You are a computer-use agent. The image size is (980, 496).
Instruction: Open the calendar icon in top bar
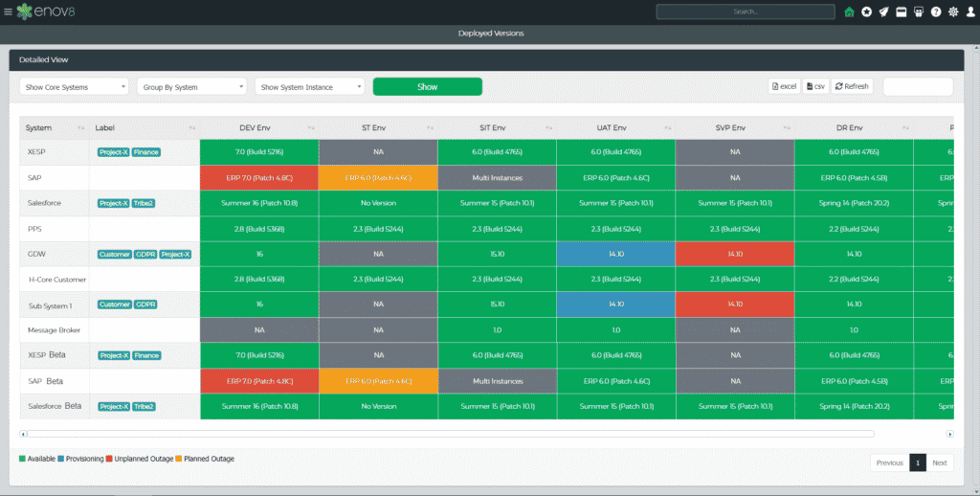(x=902, y=11)
